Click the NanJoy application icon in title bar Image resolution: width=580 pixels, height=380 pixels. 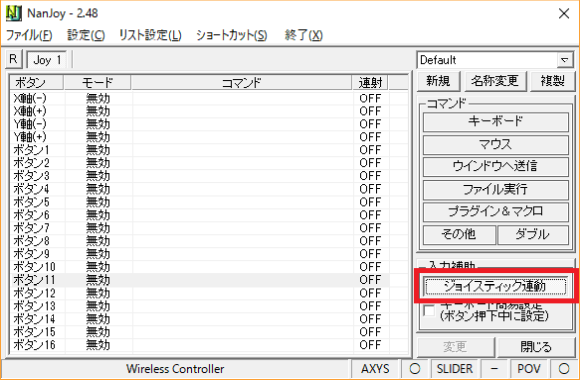pos(14,13)
